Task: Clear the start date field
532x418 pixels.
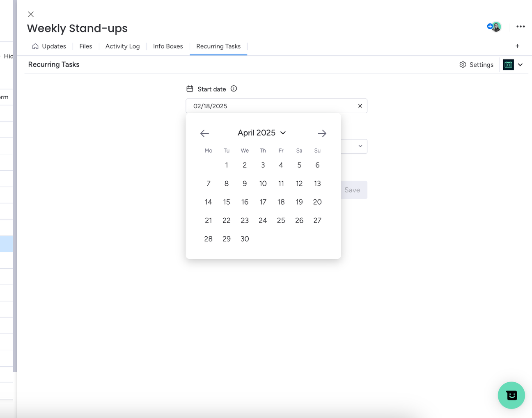Action: click(360, 106)
